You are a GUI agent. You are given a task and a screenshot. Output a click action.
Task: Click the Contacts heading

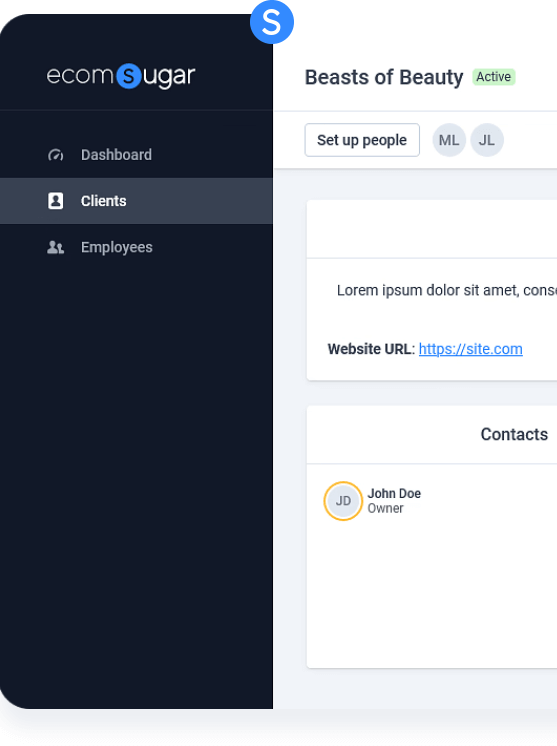514,434
